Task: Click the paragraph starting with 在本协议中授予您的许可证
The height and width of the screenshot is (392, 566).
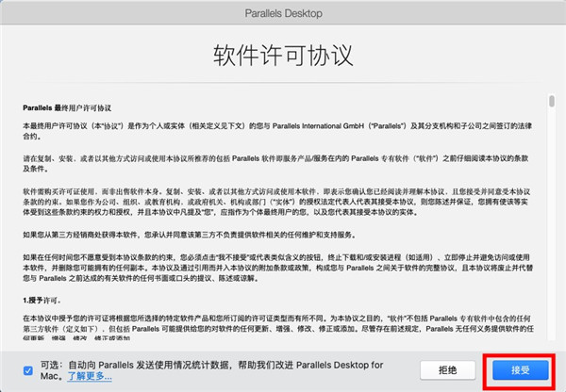Action: click(x=278, y=329)
